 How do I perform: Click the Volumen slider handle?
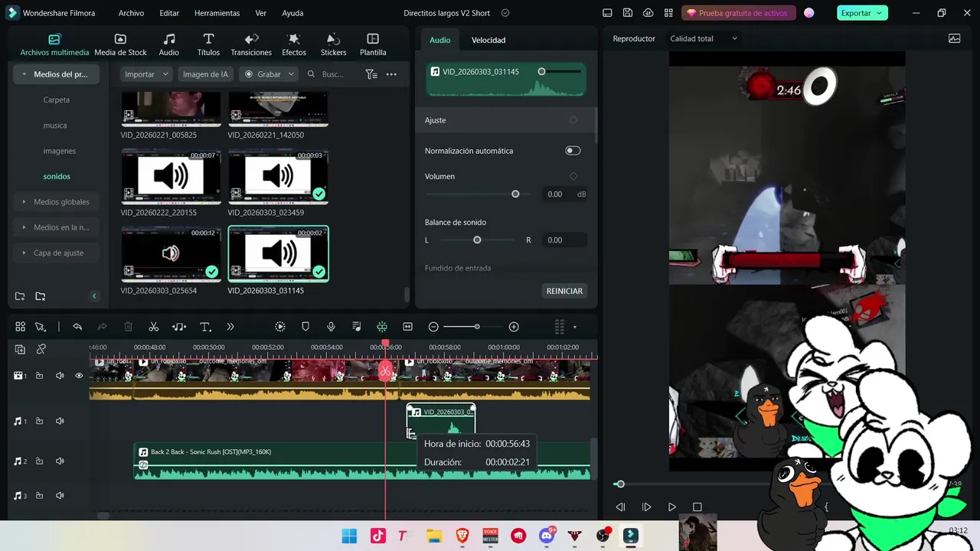coord(515,194)
